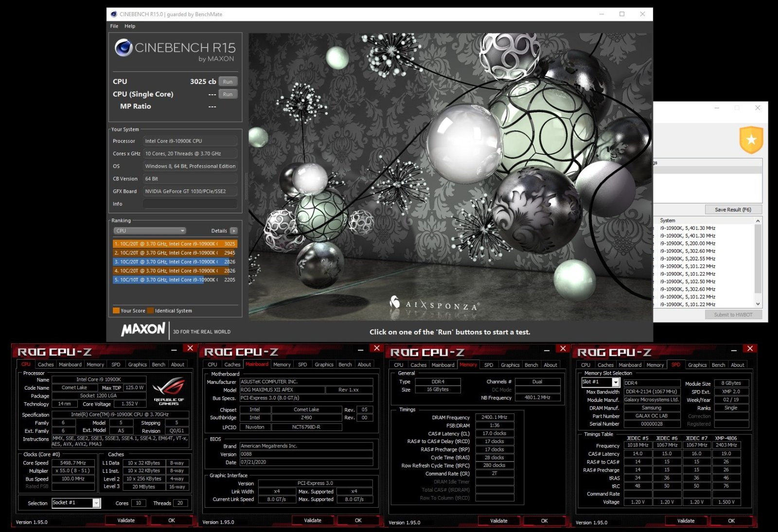The image size is (778, 532).
Task: Open the Help menu in Cinebench
Action: 130,26
